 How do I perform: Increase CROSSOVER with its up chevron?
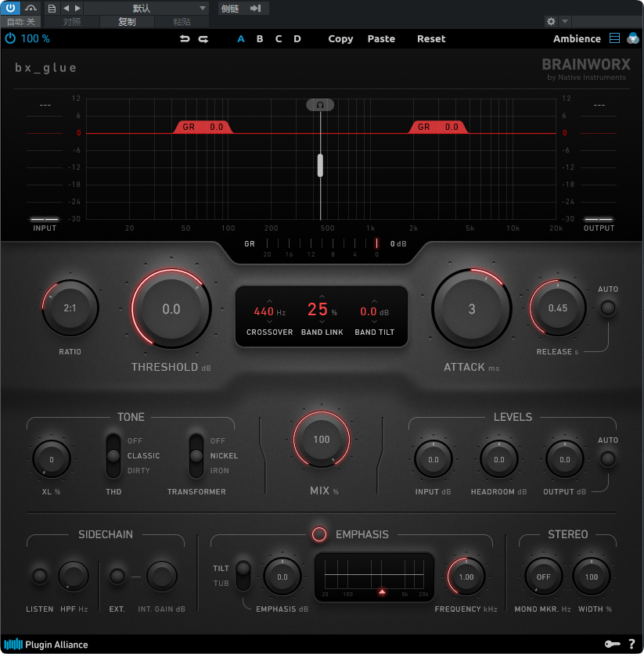tap(269, 301)
